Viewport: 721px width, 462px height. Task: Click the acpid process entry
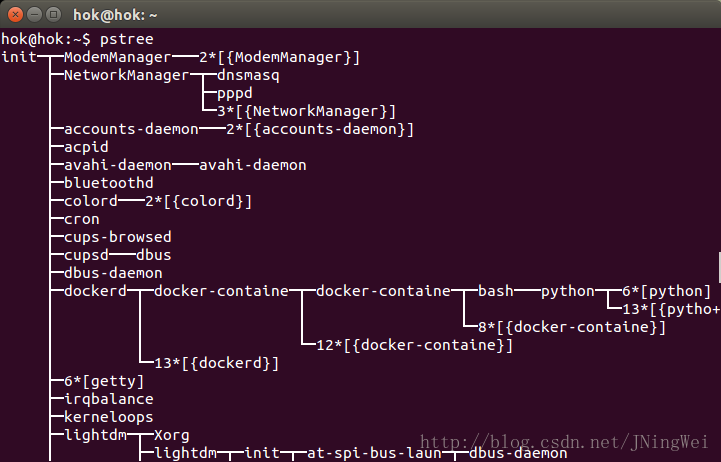85,147
